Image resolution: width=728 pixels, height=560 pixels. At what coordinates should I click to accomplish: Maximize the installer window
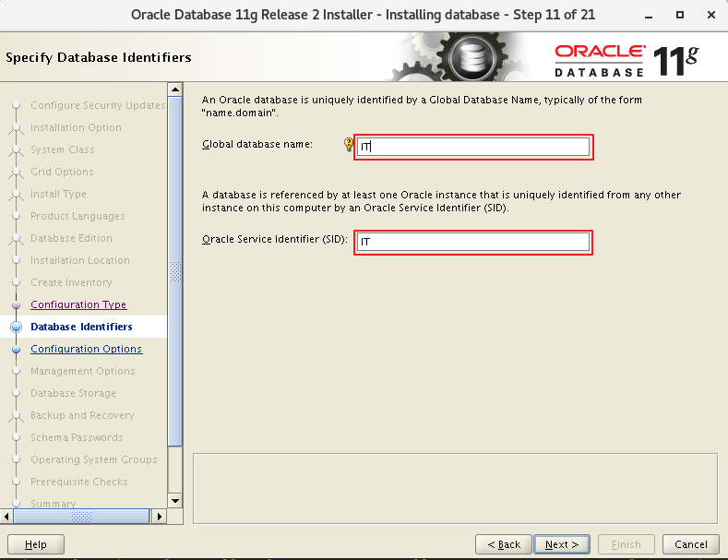tap(680, 15)
